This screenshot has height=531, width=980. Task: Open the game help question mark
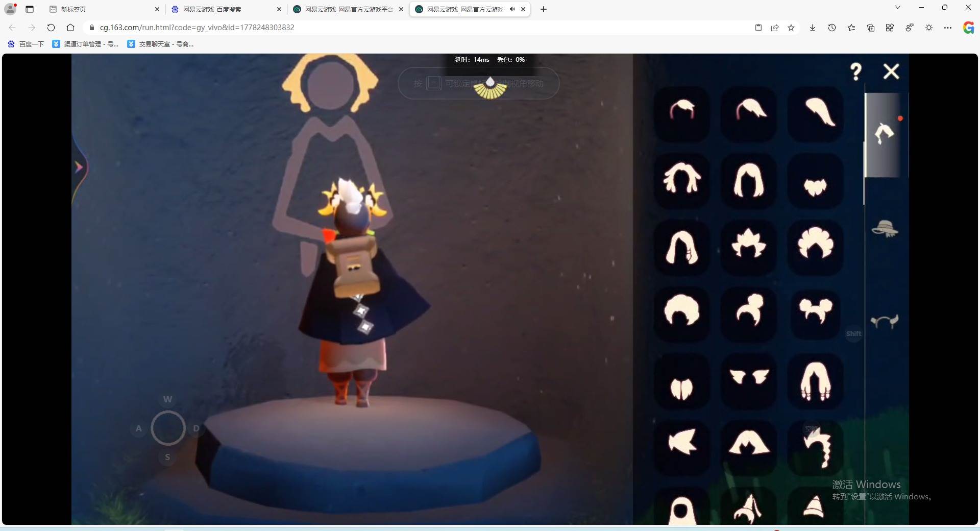[x=856, y=71]
